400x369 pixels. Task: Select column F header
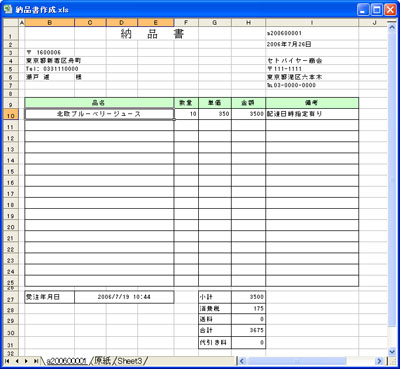(x=186, y=22)
